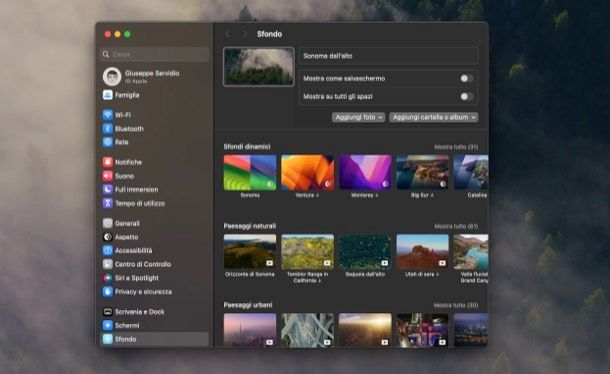
Task: Go forward with the right chevron
Action: click(x=244, y=34)
